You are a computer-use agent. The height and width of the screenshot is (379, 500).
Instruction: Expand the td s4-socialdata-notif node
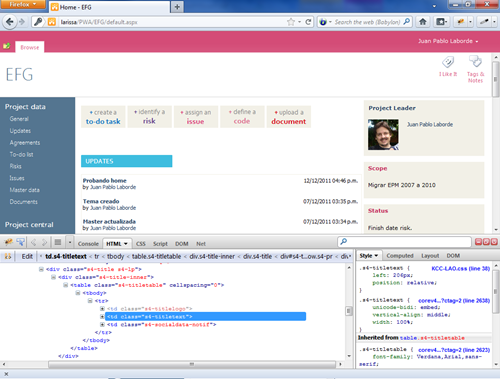click(102, 325)
